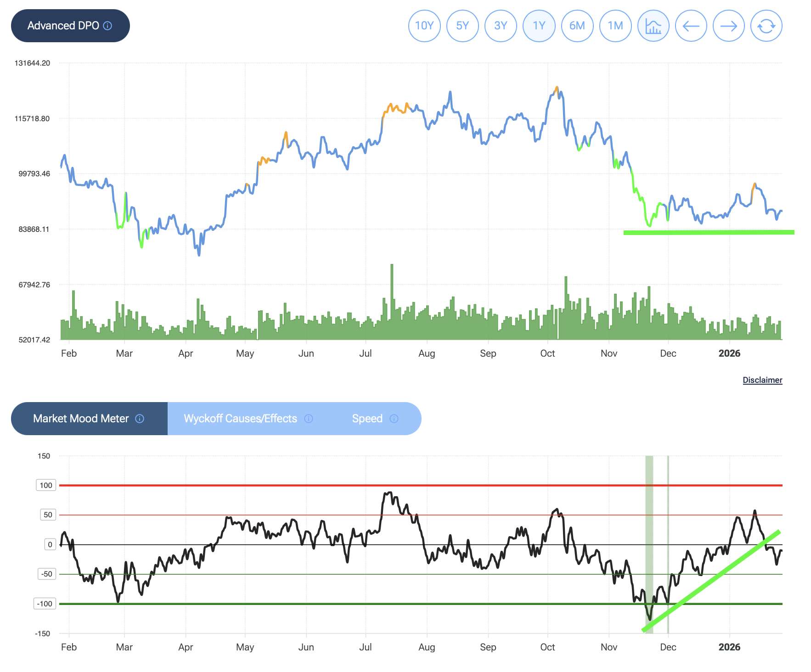Screen dimensions: 811x672
Task: Open the Disclaimer link
Action: click(x=762, y=380)
